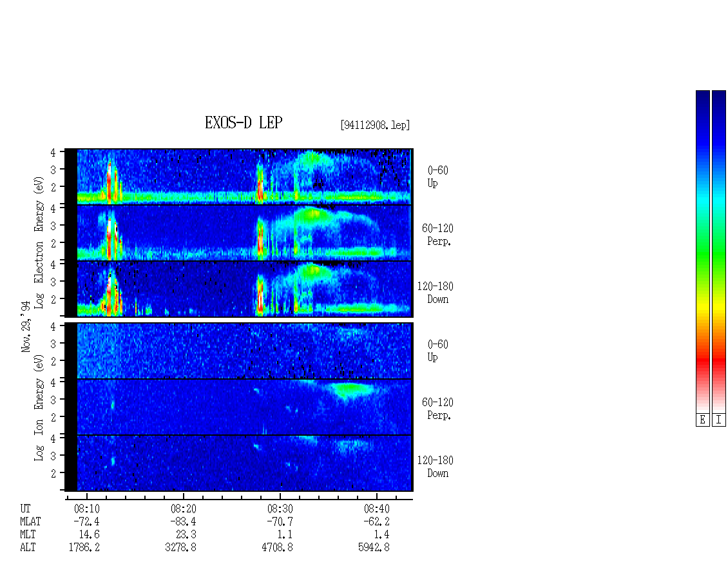Click the 08:10 time tick label
The height and width of the screenshot is (564, 728).
(x=87, y=509)
